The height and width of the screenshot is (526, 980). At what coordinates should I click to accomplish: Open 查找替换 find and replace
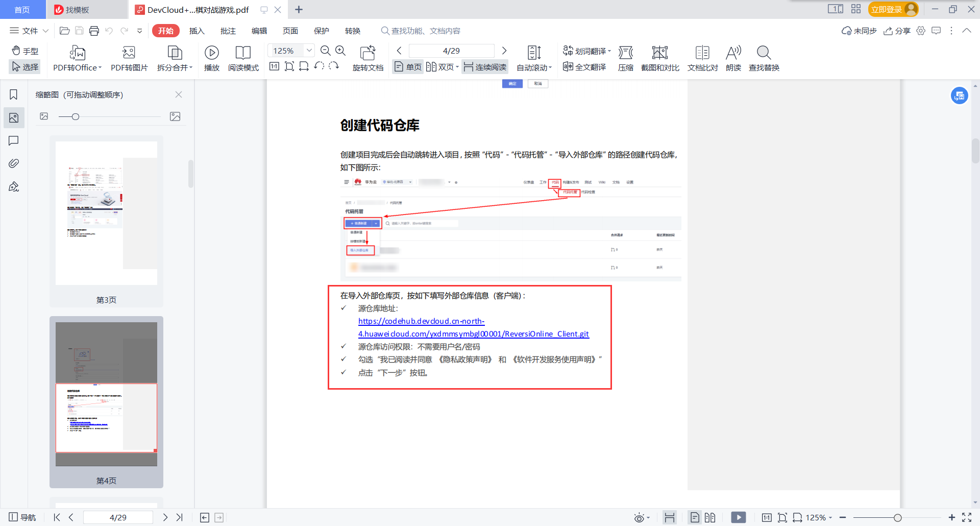coord(763,58)
